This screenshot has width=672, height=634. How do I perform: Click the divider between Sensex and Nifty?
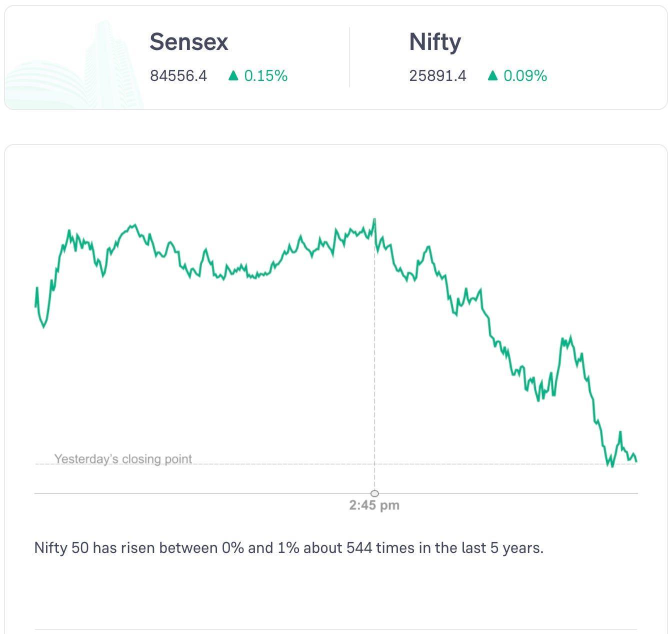[x=349, y=57]
